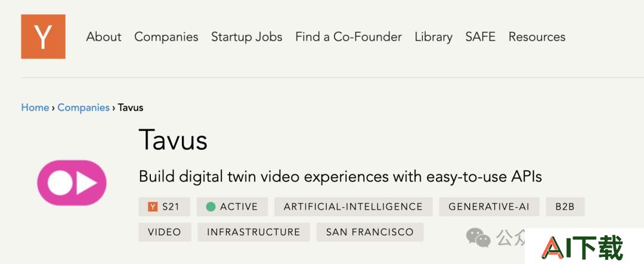This screenshot has width=644, height=264.
Task: Click the Home breadcrumb link
Action: click(35, 108)
